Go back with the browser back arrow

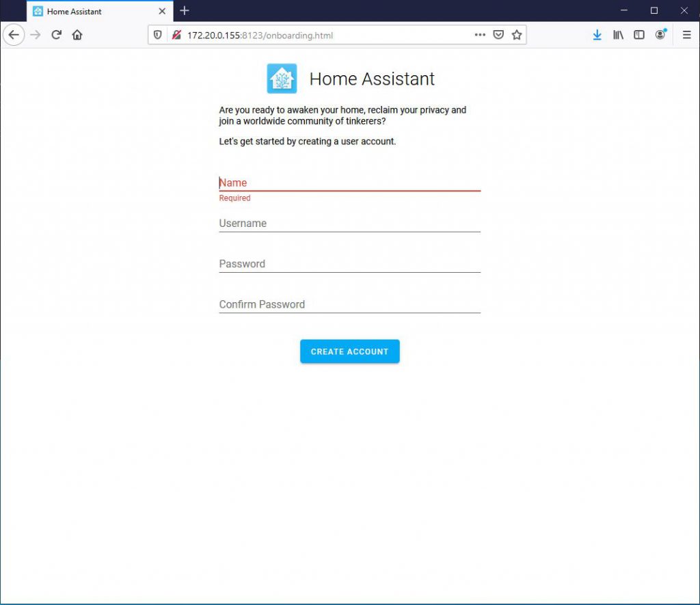pos(14,35)
